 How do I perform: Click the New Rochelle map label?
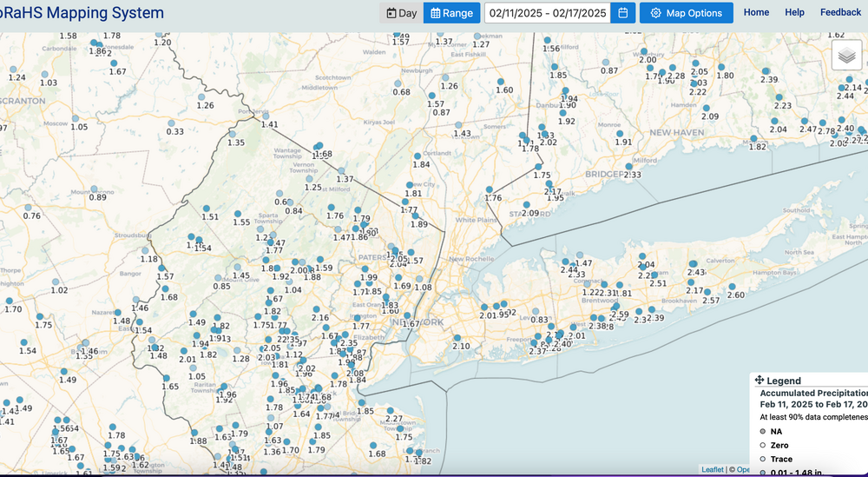471,259
